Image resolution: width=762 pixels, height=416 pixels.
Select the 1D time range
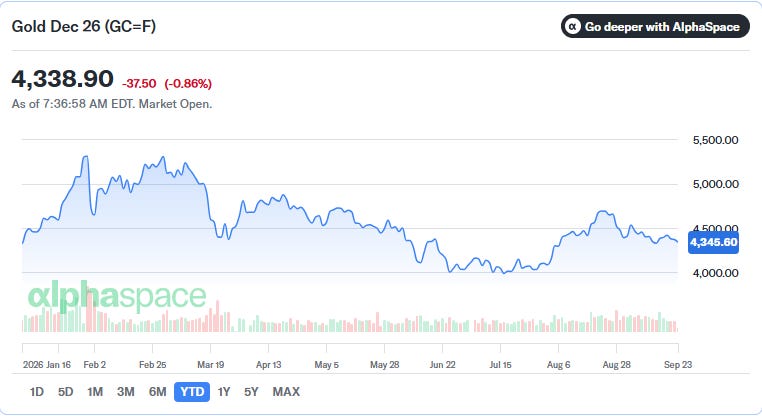(37, 392)
